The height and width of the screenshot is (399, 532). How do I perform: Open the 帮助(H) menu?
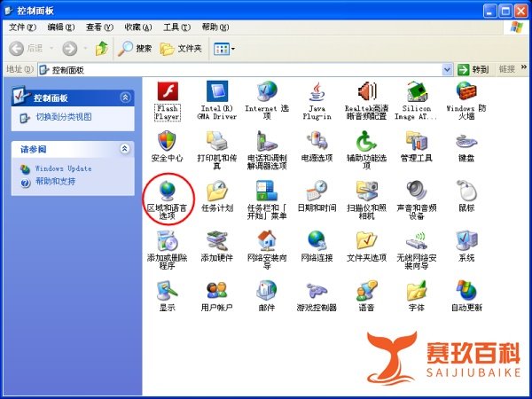215,27
